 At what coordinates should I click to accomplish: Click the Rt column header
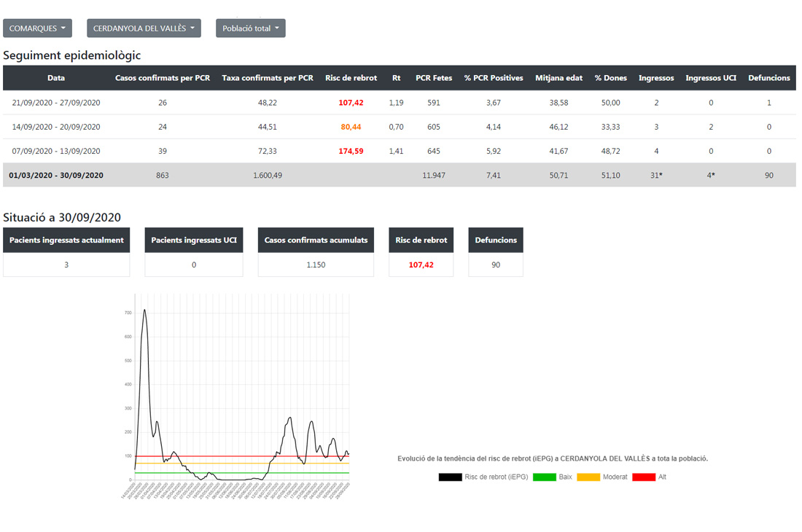[397, 78]
